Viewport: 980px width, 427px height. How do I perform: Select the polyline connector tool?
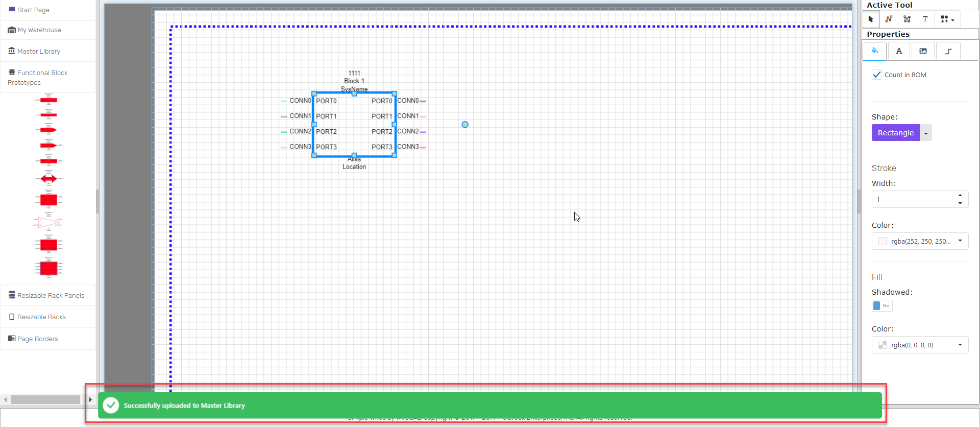(889, 19)
